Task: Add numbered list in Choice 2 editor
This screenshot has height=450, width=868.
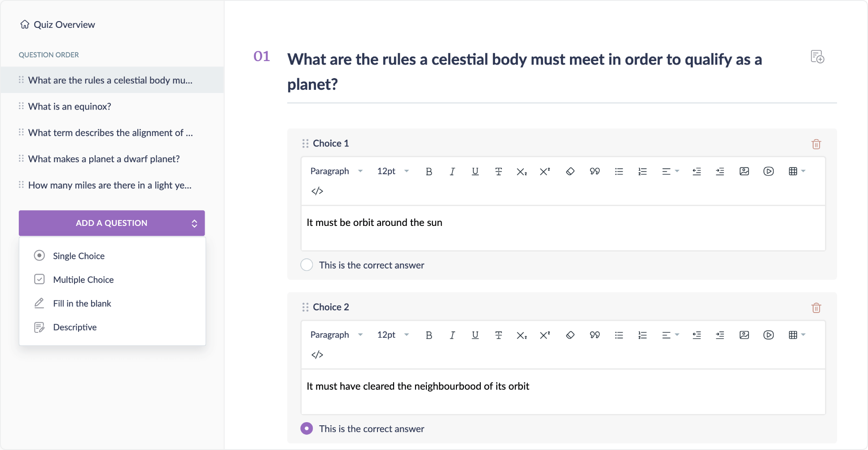Action: click(642, 335)
